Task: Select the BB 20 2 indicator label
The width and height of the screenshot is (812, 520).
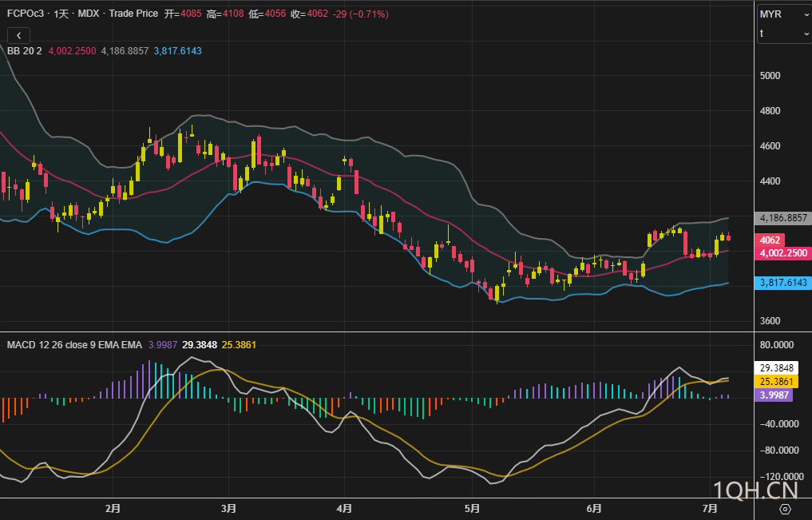Action: point(24,50)
